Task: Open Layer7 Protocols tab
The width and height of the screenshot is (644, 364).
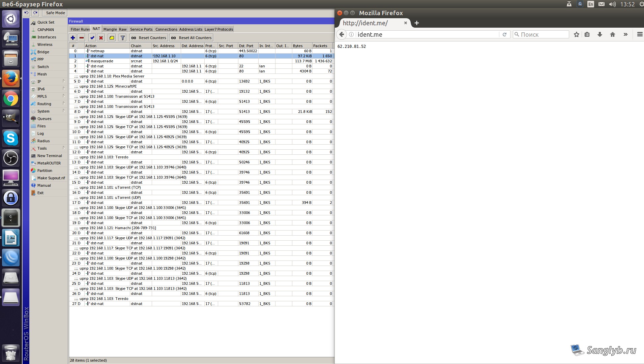Action: coord(218,29)
